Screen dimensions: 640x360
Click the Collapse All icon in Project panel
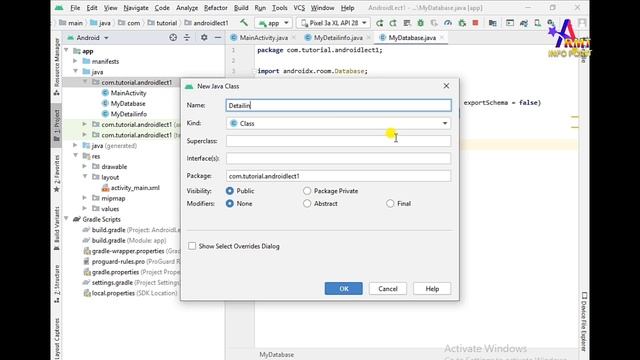[187, 38]
